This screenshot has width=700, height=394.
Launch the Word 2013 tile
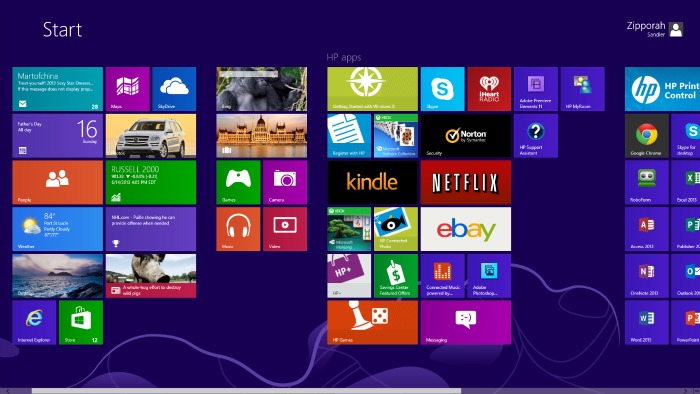[647, 323]
